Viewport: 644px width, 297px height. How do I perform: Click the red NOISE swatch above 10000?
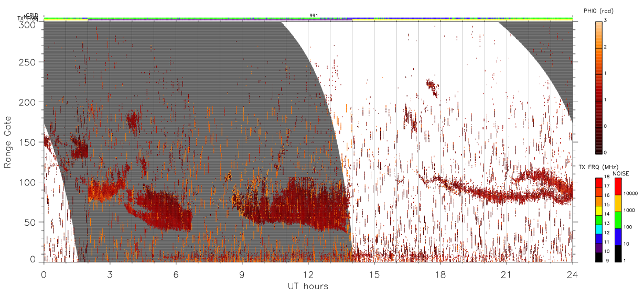click(617, 186)
